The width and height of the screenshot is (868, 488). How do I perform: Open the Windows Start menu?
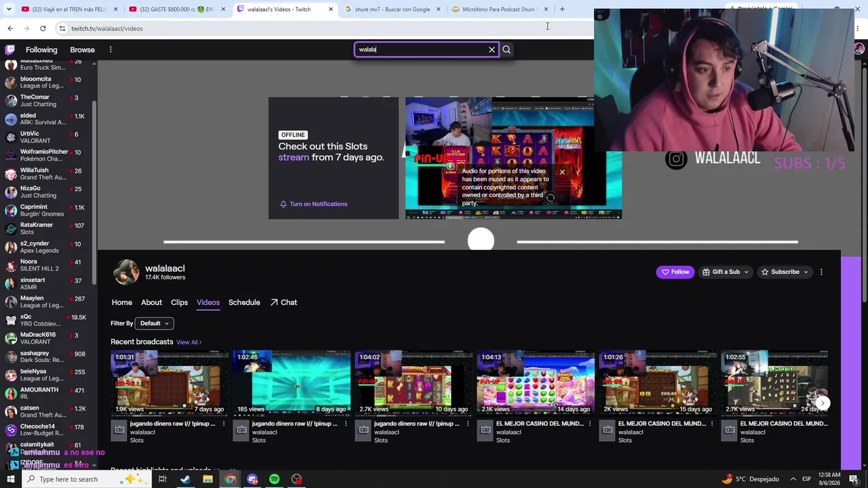pos(10,479)
